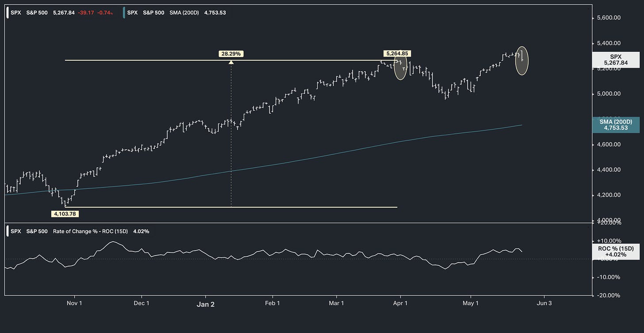This screenshot has width=644, height=333.
Task: Click the Rate of Change ROC (15D) legend
Action: (x=80, y=231)
